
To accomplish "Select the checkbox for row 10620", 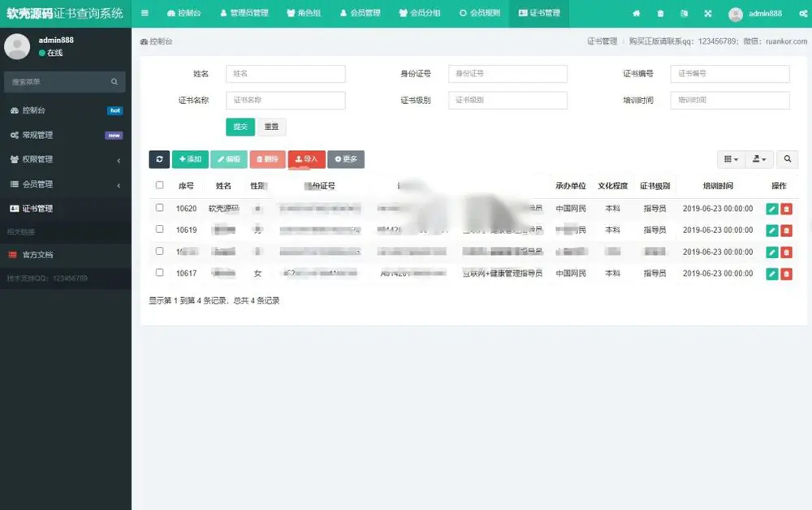I will point(159,207).
